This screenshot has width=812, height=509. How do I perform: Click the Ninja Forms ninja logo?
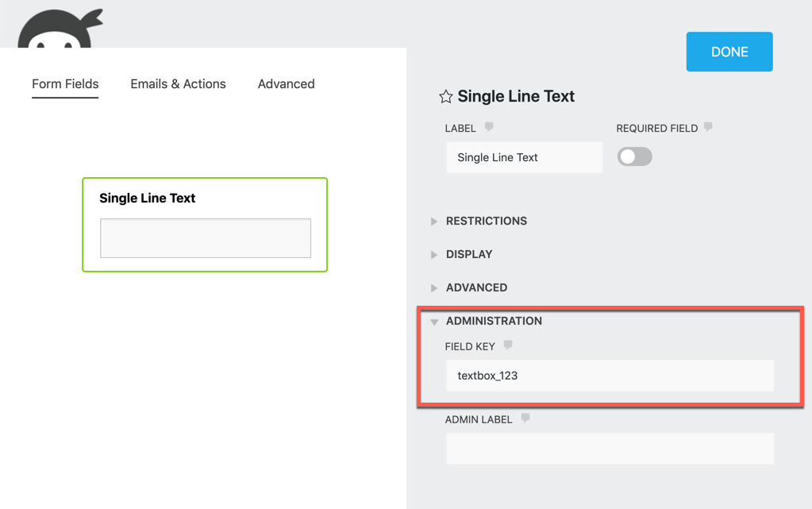pos(60,29)
